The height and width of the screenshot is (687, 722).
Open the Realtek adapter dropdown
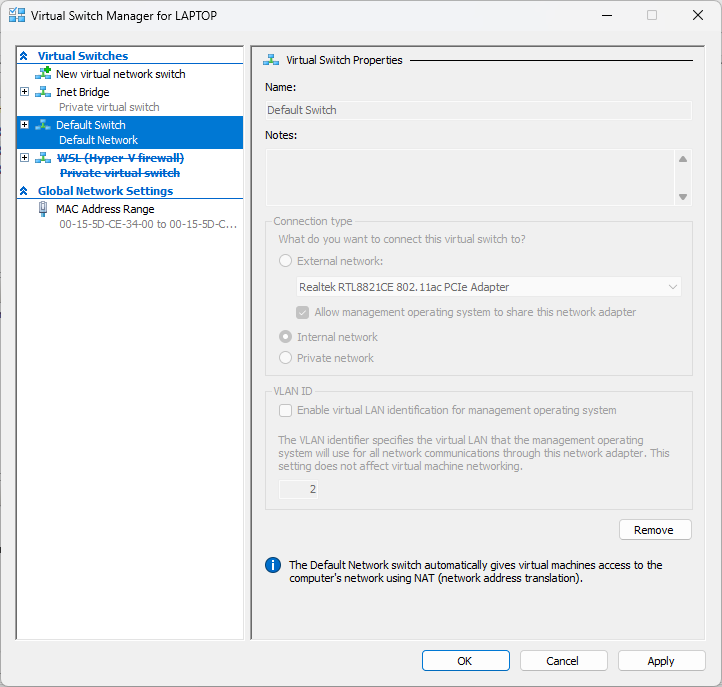489,287
